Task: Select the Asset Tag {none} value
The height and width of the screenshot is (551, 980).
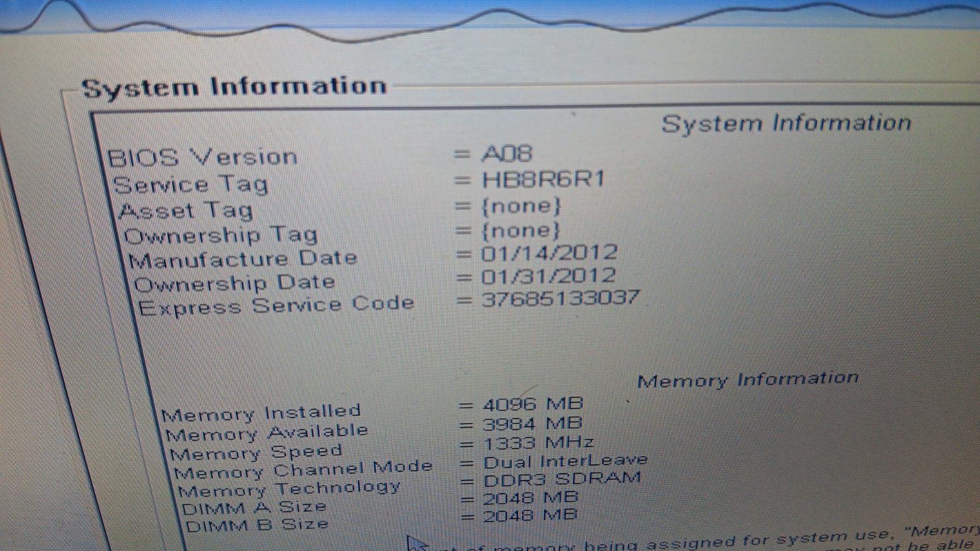Action: [x=521, y=206]
